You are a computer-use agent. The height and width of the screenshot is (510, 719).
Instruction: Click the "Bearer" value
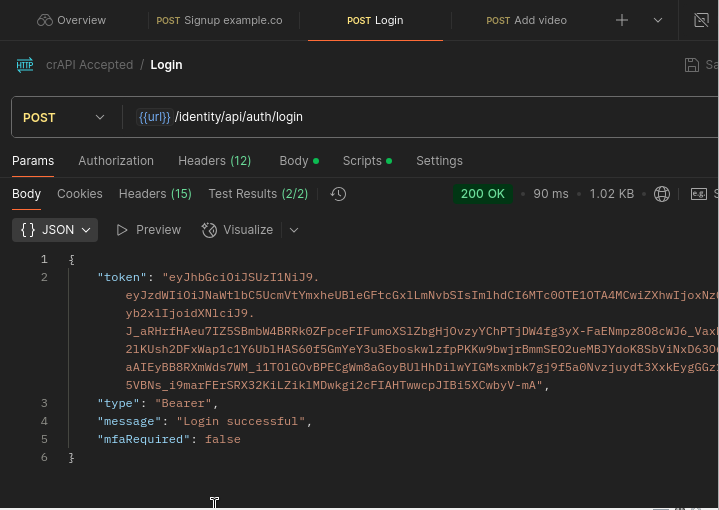coord(183,404)
